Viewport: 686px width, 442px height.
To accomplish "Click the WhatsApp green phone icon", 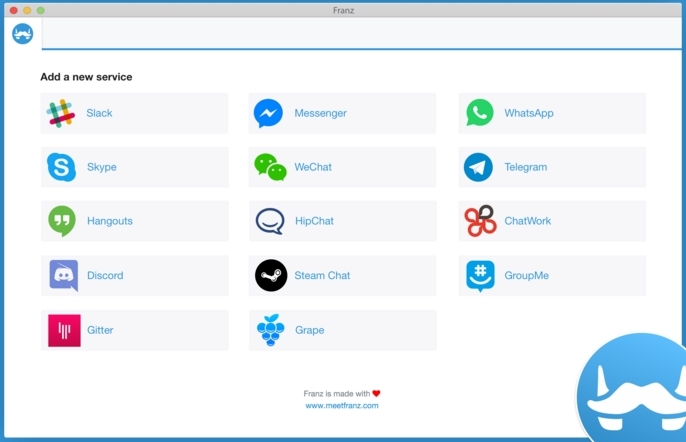I will point(480,113).
